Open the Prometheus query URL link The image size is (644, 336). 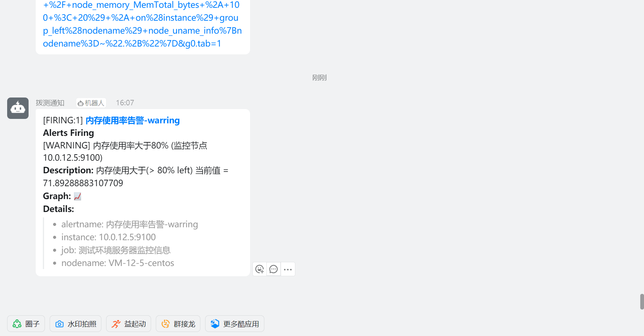click(142, 24)
